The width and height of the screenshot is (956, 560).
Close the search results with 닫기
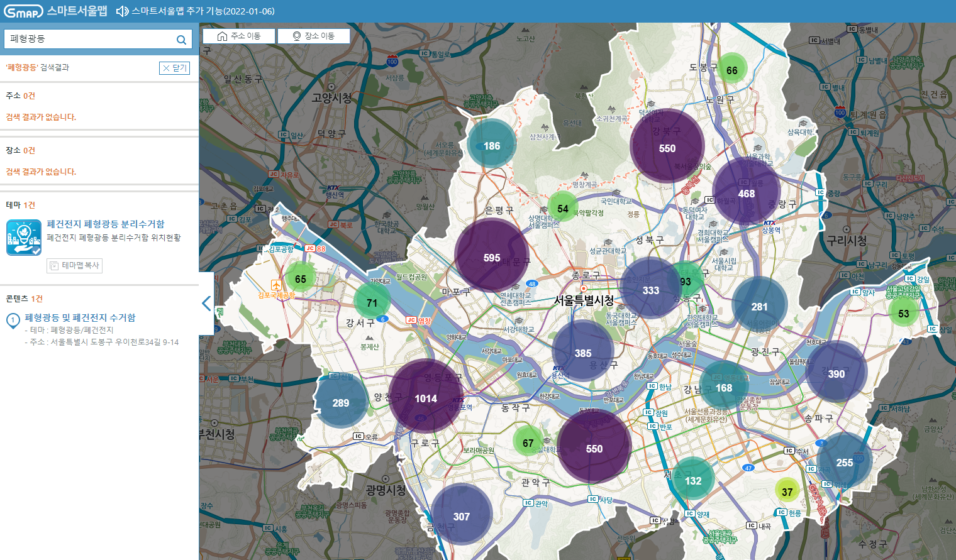[x=174, y=68]
